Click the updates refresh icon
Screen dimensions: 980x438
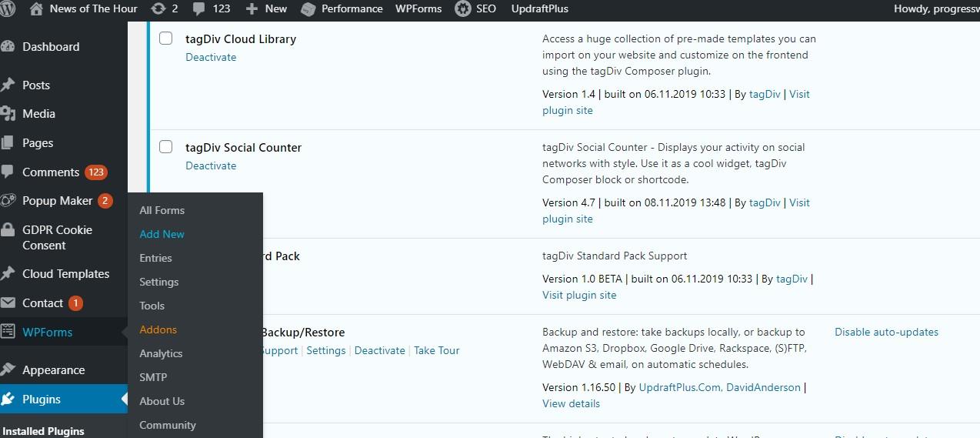pos(158,8)
